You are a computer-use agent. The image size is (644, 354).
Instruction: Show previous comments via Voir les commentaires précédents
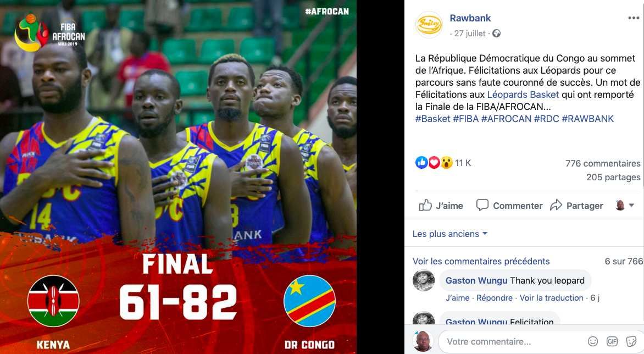point(481,261)
